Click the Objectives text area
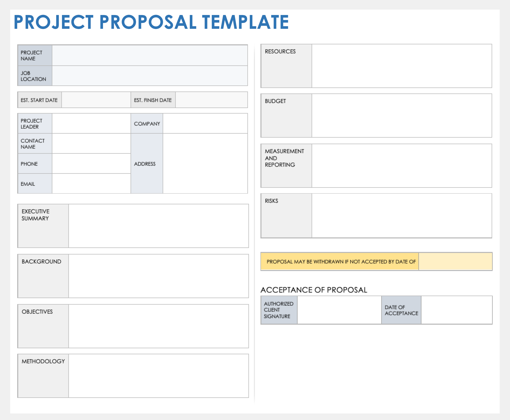 (158, 326)
